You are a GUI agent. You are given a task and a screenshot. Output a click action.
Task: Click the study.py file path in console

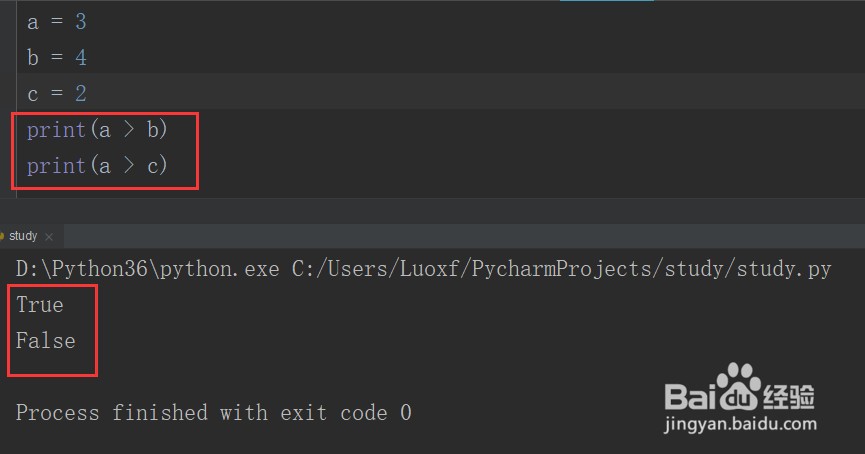click(561, 269)
